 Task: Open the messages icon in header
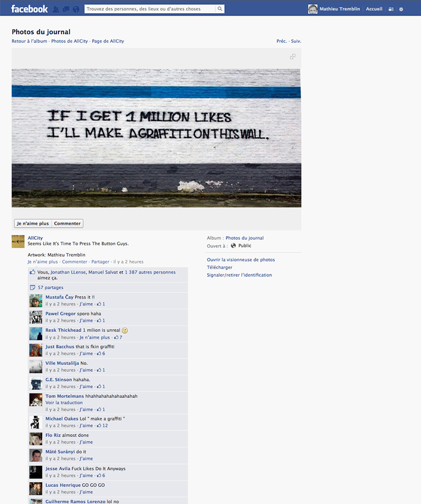tap(66, 10)
